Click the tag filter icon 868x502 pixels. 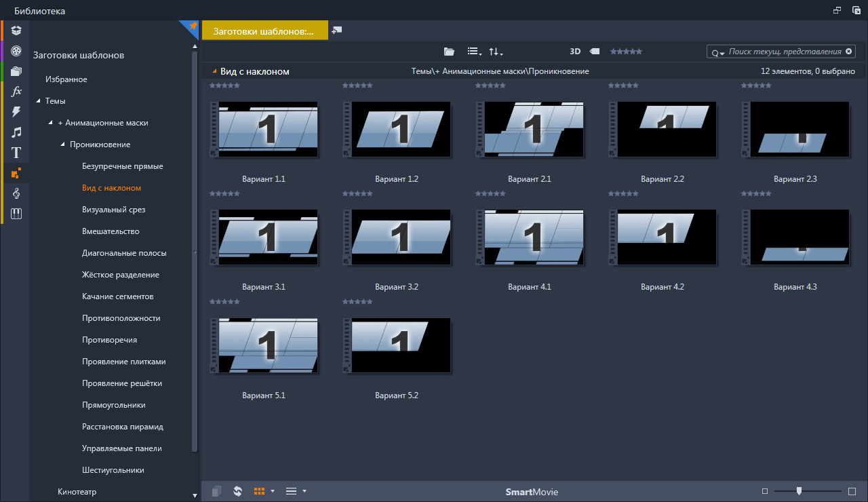594,52
